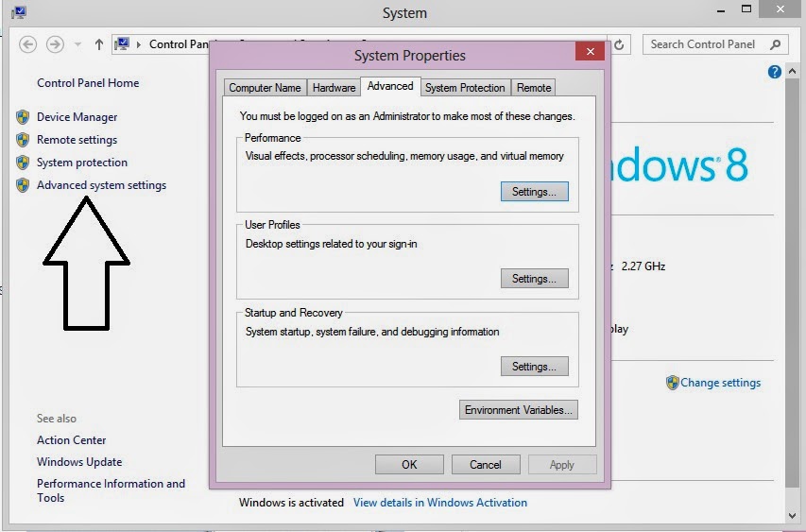Click Cancel in System Properties
806x532 pixels.
click(486, 465)
